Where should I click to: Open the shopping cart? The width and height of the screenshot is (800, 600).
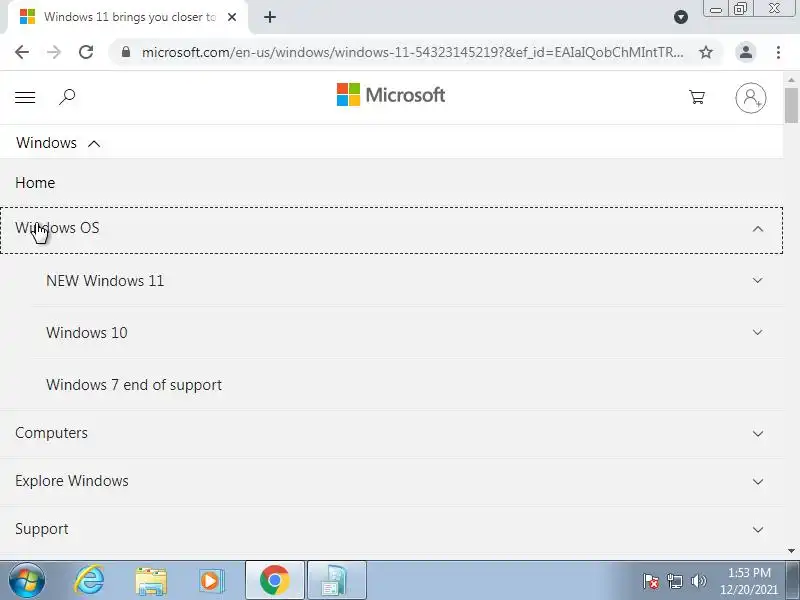click(697, 97)
